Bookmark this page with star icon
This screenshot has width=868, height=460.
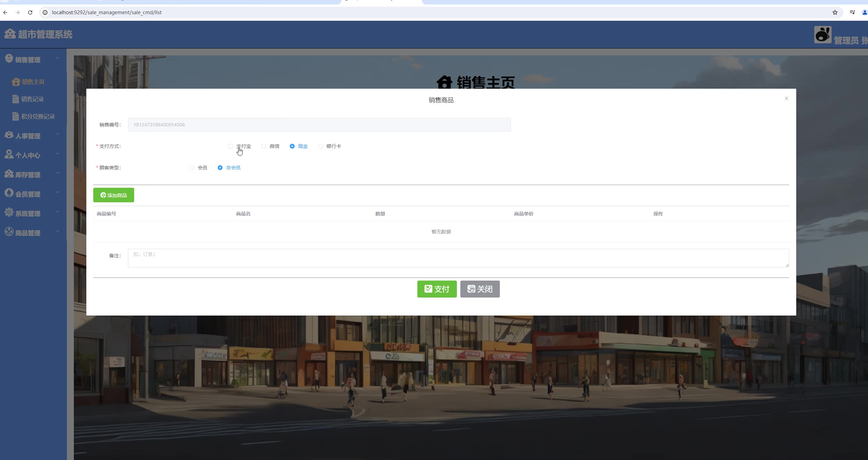835,12
